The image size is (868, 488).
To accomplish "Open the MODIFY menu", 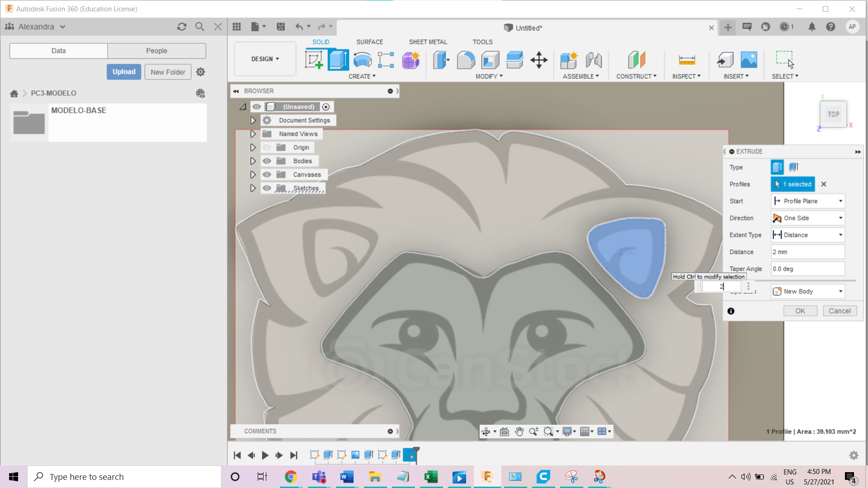I will [x=489, y=76].
